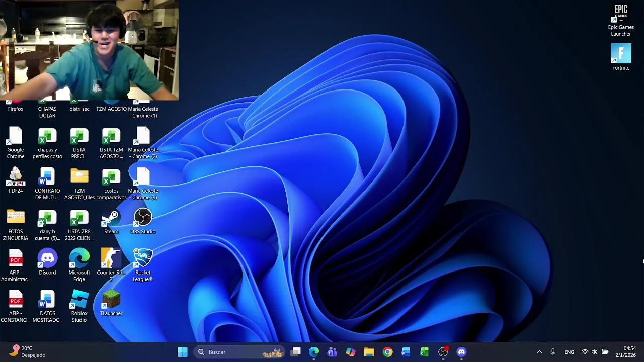Click the Buscar search box in taskbar
Viewport: 644px width, 362px height.
click(x=240, y=352)
